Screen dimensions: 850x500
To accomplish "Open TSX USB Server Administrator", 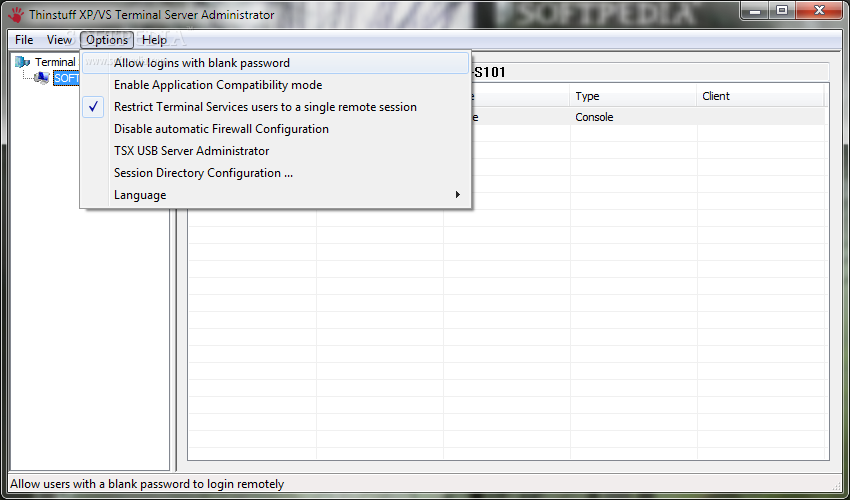I will coord(275,151).
